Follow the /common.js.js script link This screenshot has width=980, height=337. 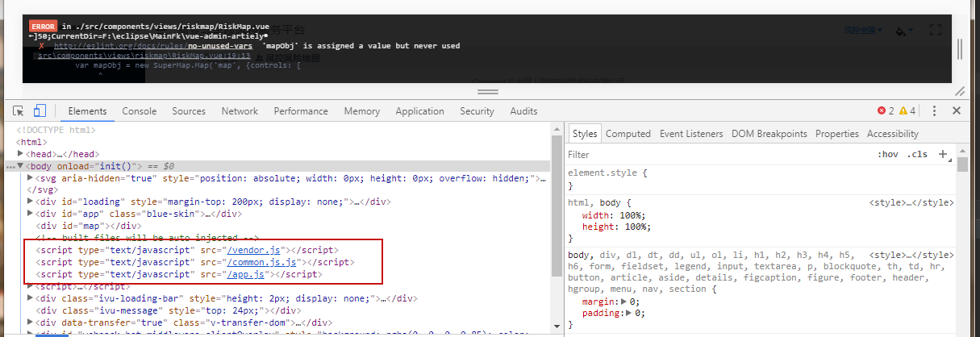click(262, 263)
